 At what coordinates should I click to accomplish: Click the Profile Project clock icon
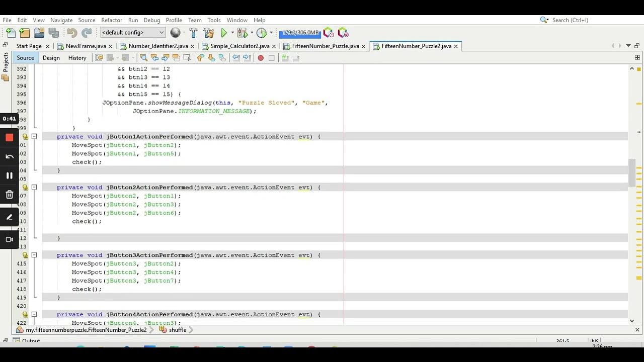tap(261, 33)
